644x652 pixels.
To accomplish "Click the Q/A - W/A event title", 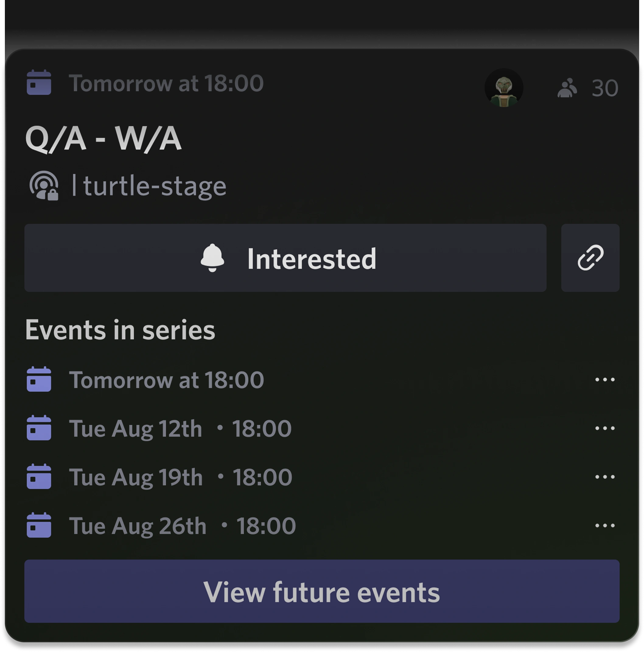I will click(x=104, y=138).
